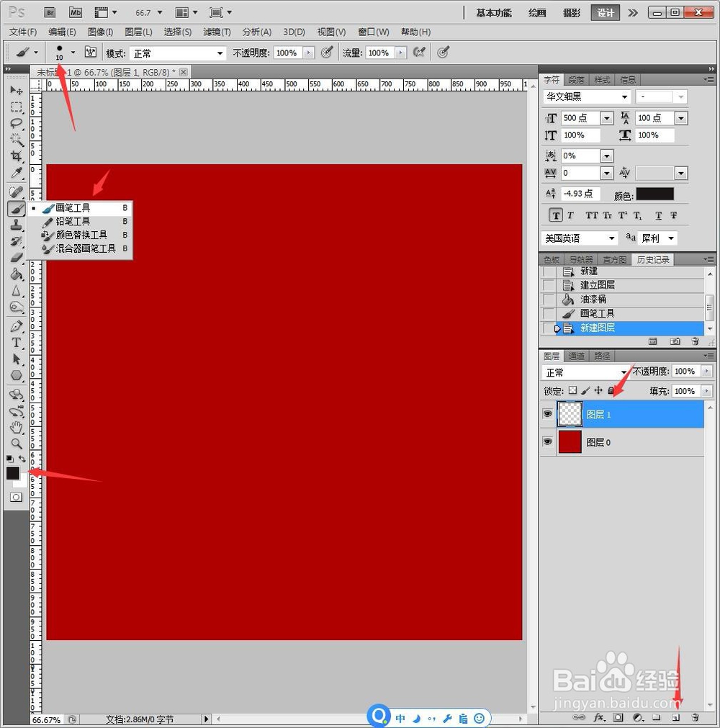Select the Horizontal Type tool
The width and height of the screenshot is (720, 728).
click(x=17, y=343)
